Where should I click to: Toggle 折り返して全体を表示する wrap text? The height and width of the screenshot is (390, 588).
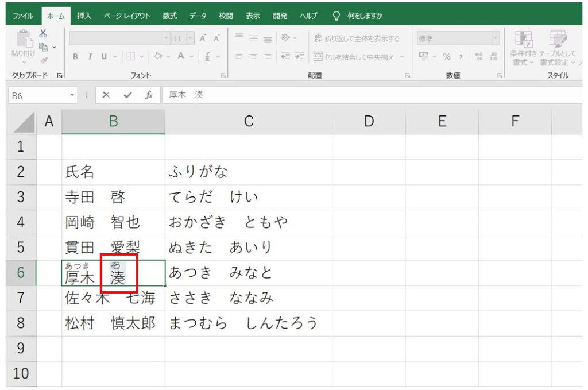point(357,38)
